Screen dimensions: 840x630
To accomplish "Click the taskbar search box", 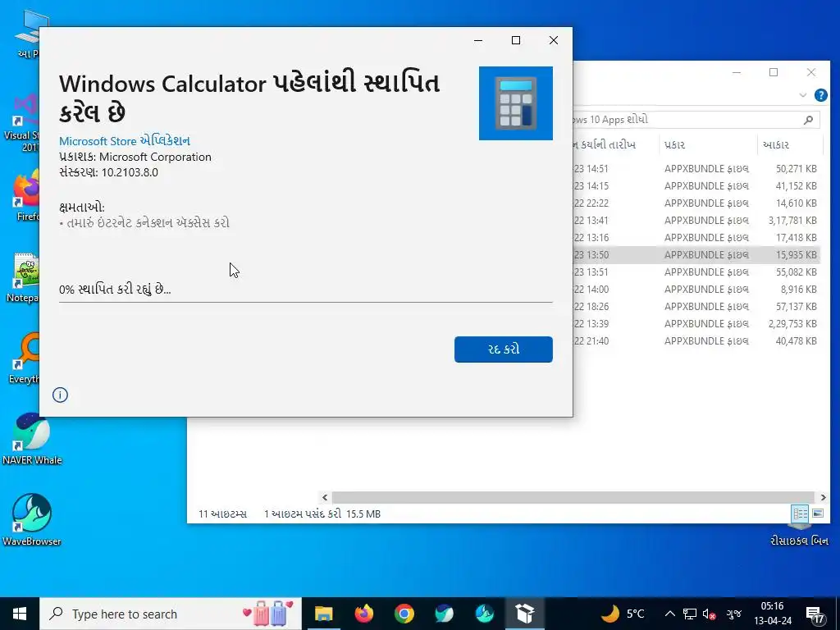I will coord(171,614).
